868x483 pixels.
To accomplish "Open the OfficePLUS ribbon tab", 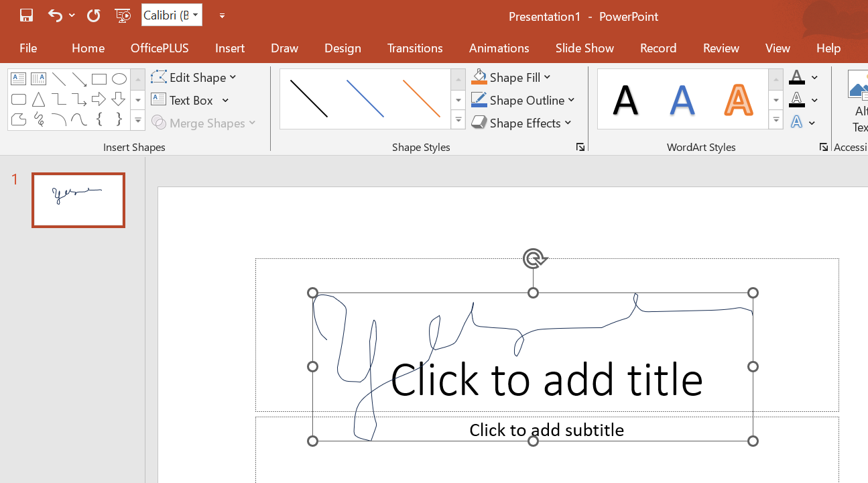I will [160, 48].
